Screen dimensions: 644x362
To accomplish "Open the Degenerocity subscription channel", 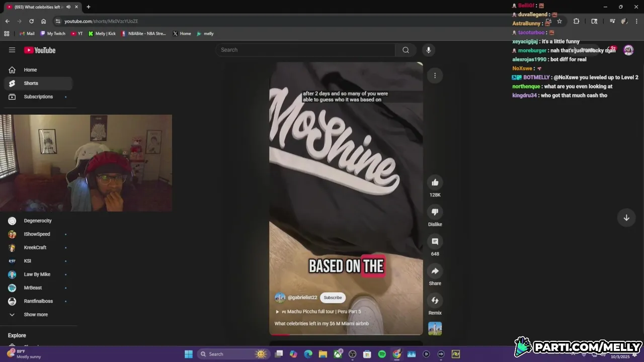I will (38, 221).
